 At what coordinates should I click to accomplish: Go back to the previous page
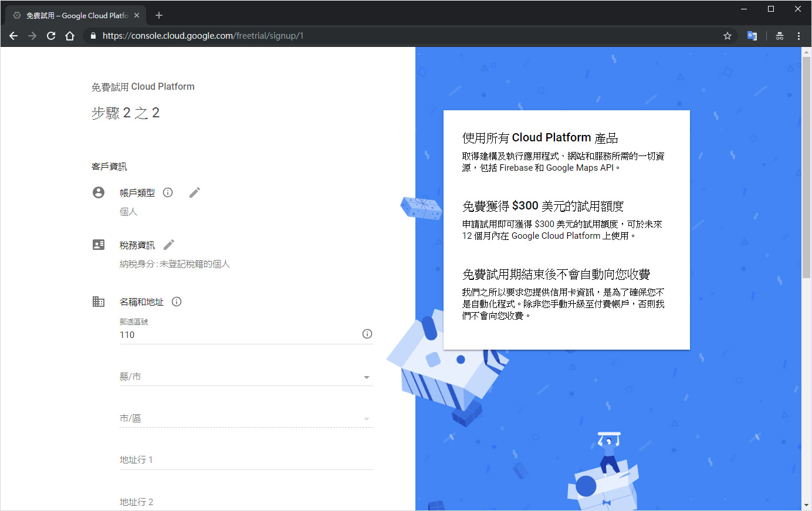point(13,36)
